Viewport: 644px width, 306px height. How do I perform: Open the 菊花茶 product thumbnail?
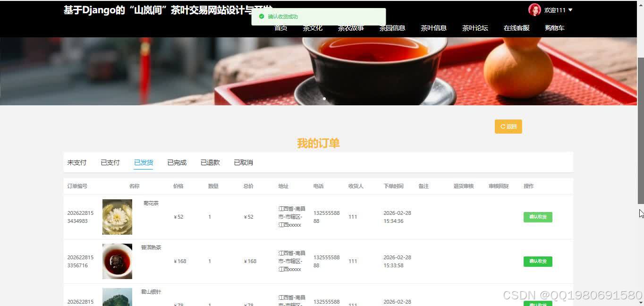(x=117, y=217)
